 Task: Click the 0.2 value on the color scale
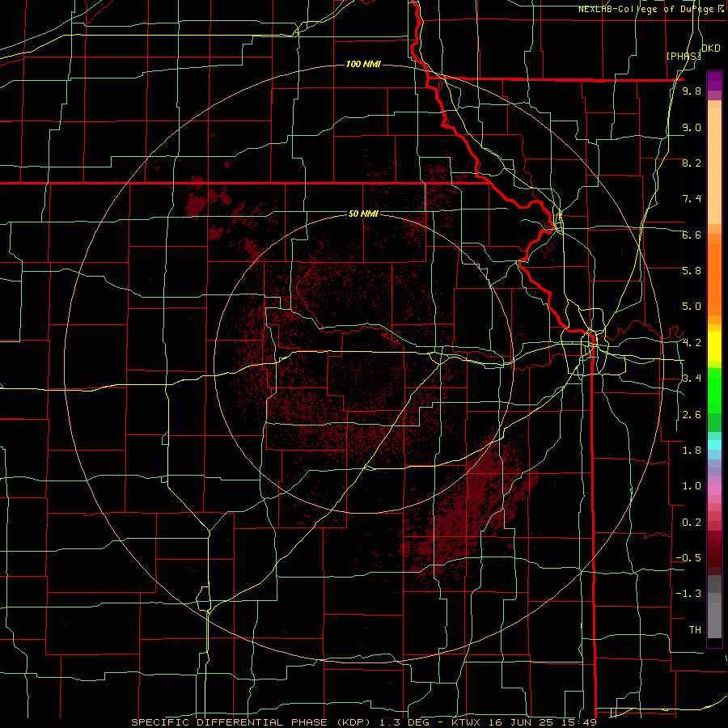(x=692, y=523)
